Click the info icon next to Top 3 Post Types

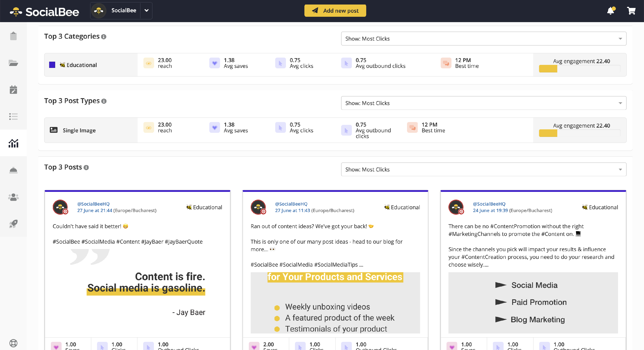coord(104,101)
